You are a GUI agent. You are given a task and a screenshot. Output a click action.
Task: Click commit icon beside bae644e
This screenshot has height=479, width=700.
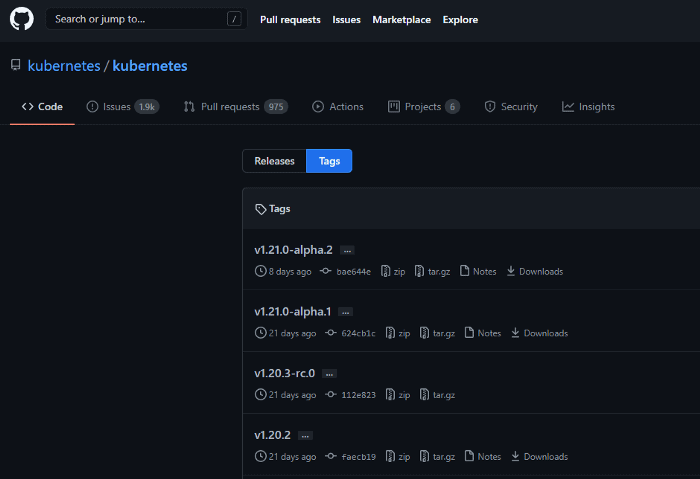[326, 271]
